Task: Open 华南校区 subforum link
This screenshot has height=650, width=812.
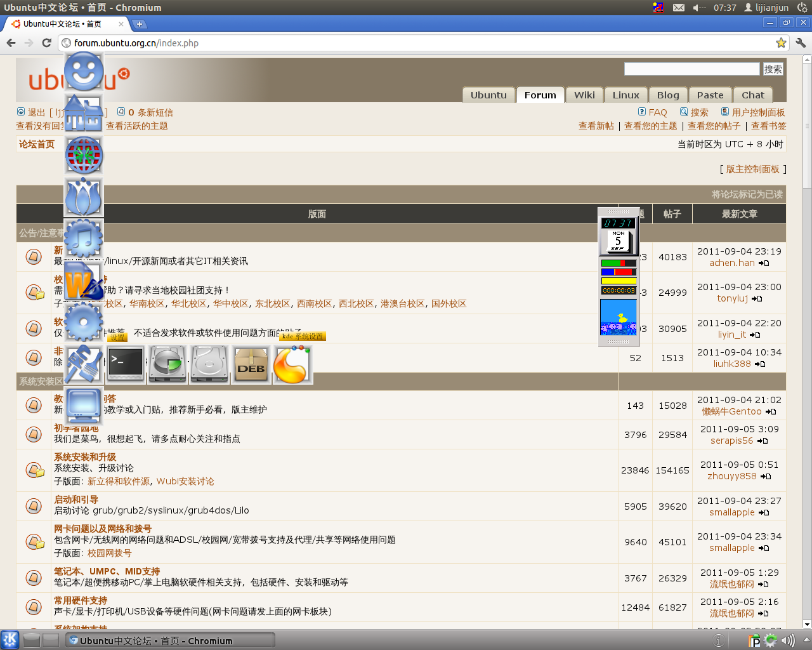Action: point(147,303)
